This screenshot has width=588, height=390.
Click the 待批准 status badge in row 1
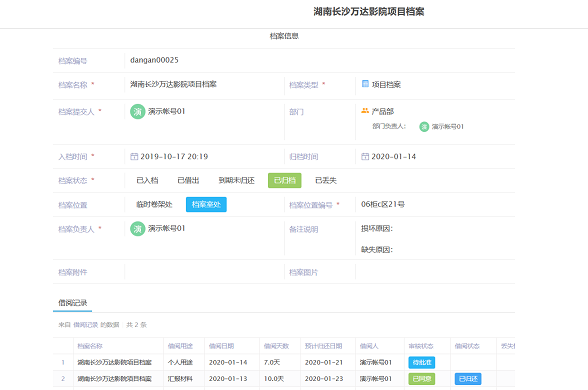422,363
